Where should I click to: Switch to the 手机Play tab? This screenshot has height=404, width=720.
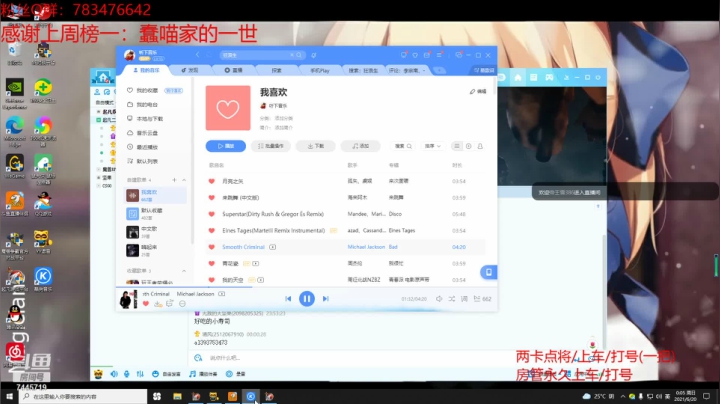point(320,70)
